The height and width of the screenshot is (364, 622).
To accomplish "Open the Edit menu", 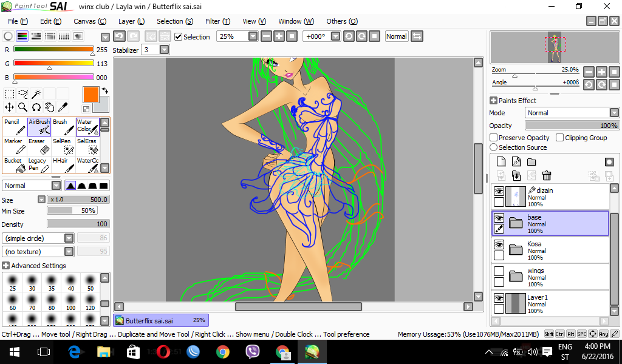I will click(x=51, y=21).
